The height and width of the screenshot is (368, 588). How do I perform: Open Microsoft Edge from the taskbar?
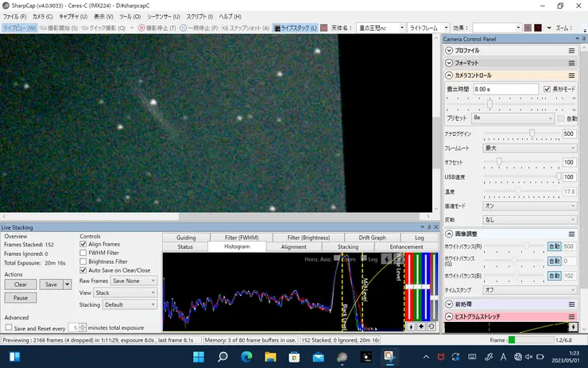tap(246, 357)
